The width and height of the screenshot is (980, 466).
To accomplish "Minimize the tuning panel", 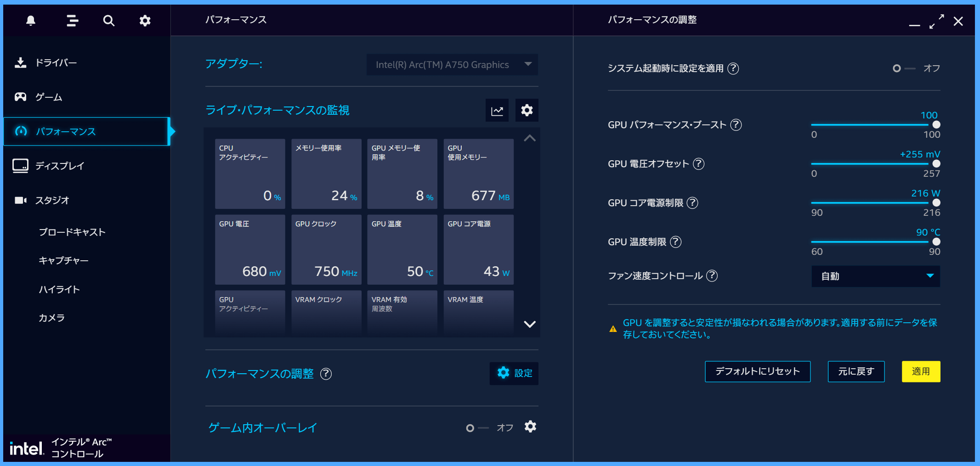I will (914, 25).
